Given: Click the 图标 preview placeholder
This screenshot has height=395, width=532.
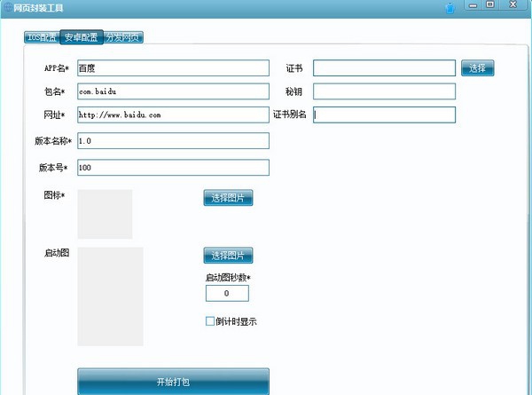Looking at the screenshot, I should point(105,214).
